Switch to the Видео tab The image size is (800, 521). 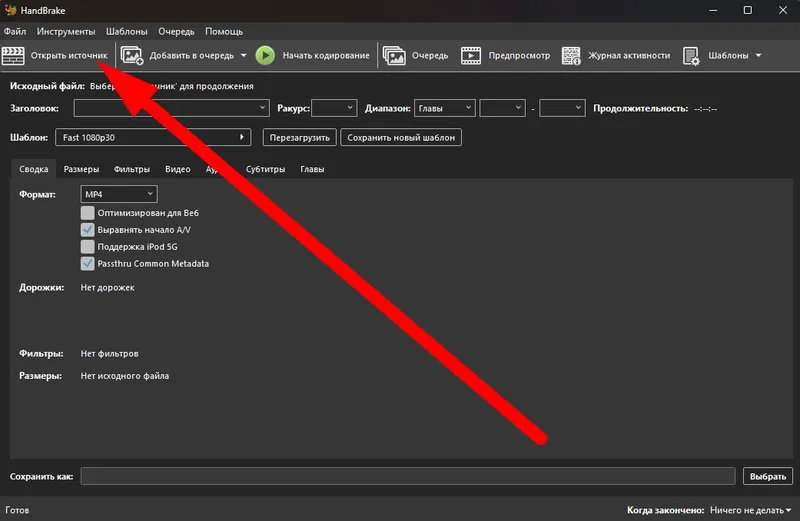pos(178,169)
